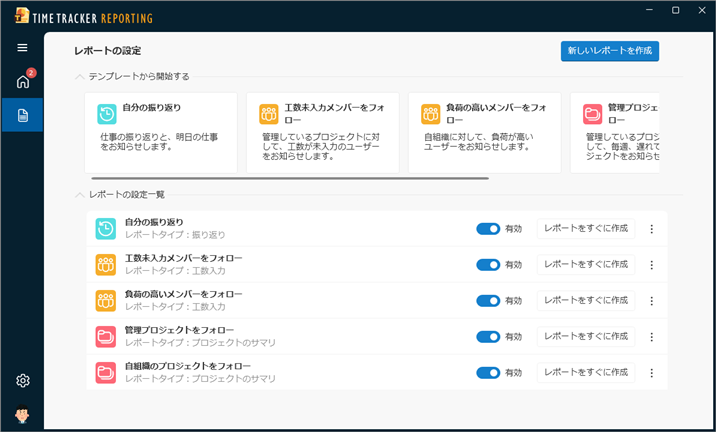Turn off the 管理プロジェクトをフォロー toggle
The height and width of the screenshot is (432, 716).
click(x=488, y=337)
